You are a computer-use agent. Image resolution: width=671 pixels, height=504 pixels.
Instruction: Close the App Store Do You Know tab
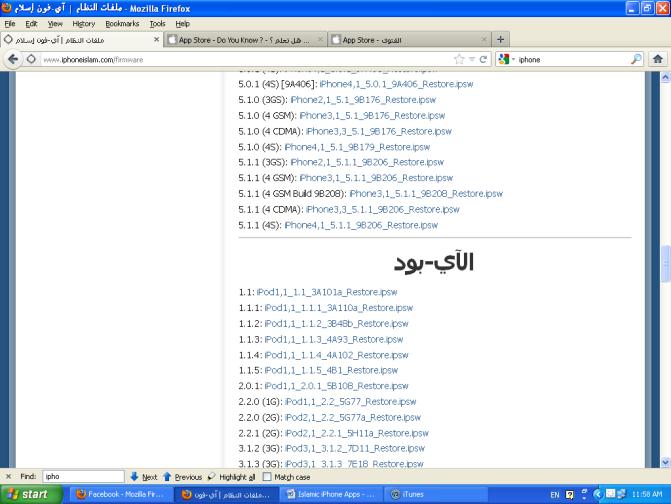pos(320,39)
